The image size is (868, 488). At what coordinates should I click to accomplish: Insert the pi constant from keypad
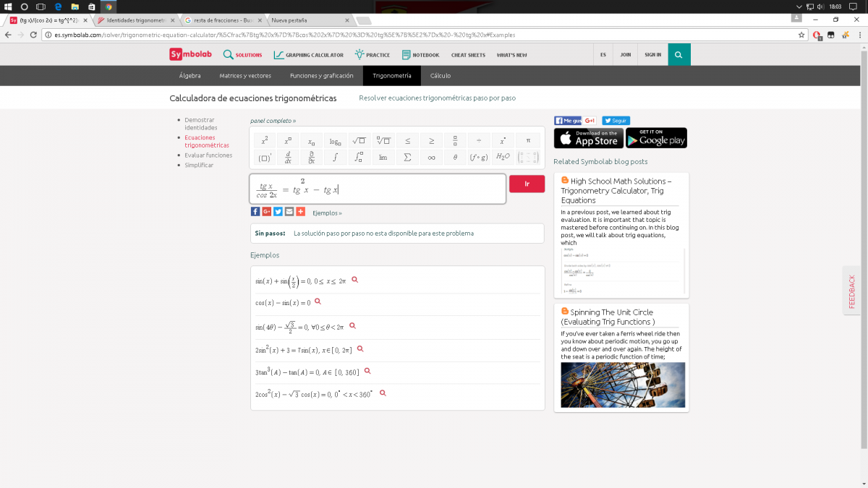pos(528,140)
